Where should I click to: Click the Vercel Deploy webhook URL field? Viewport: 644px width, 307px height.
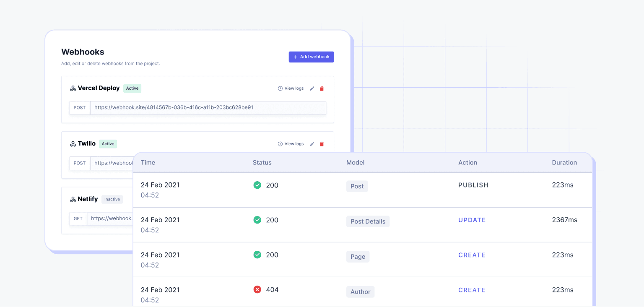click(208, 108)
